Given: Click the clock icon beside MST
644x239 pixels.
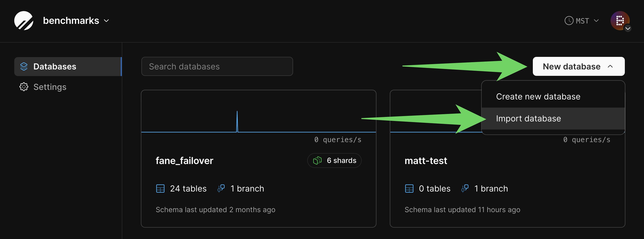Looking at the screenshot, I should click(569, 21).
